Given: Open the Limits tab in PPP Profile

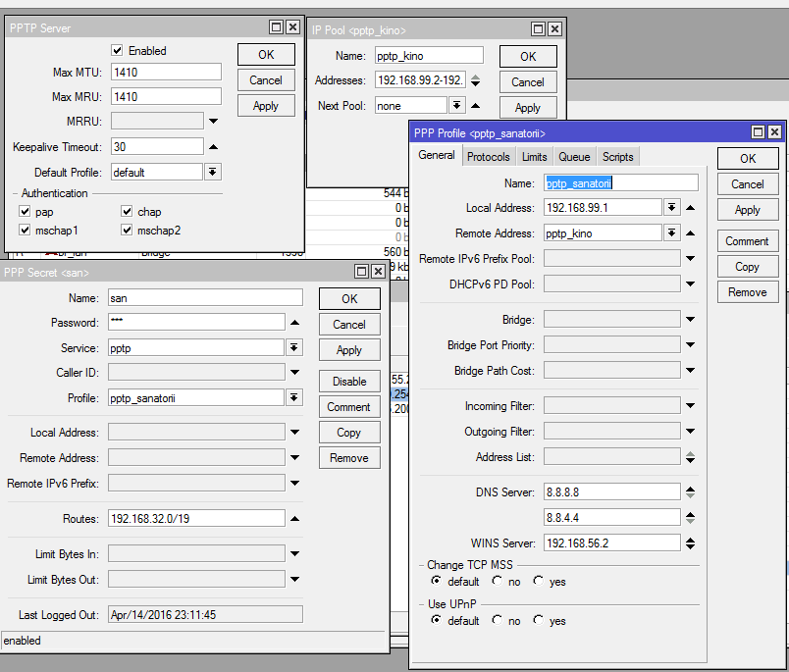Looking at the screenshot, I should click(x=534, y=157).
